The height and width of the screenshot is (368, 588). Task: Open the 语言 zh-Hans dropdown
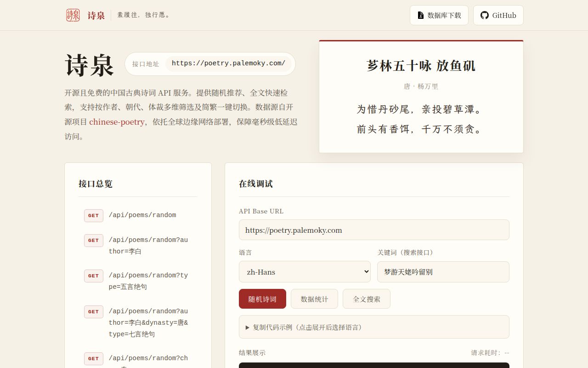click(x=305, y=271)
